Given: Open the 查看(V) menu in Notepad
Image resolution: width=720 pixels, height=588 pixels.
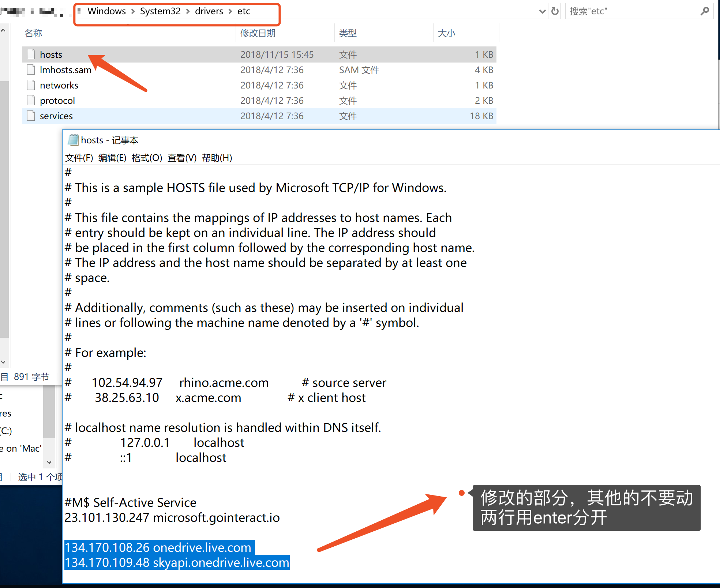Looking at the screenshot, I should click(x=182, y=158).
